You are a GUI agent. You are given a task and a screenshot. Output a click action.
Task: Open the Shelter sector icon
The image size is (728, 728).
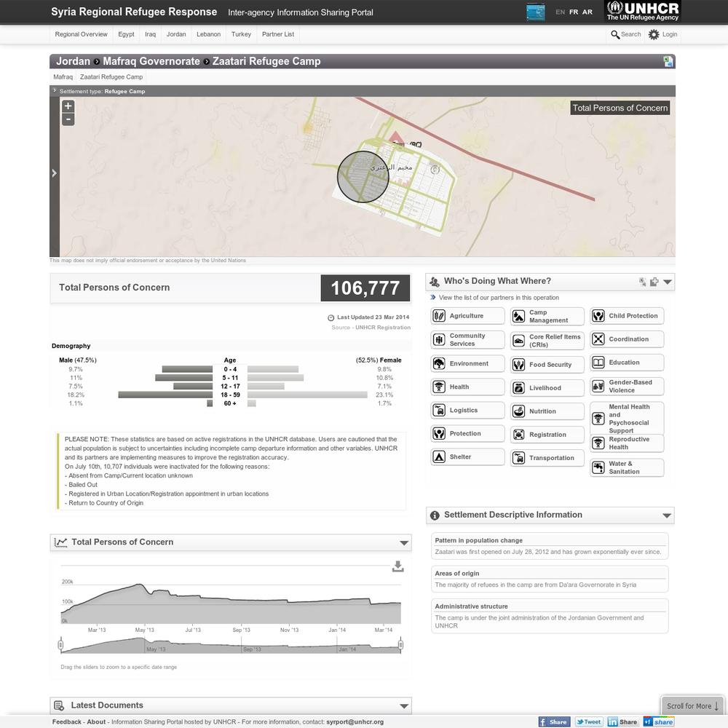(439, 457)
